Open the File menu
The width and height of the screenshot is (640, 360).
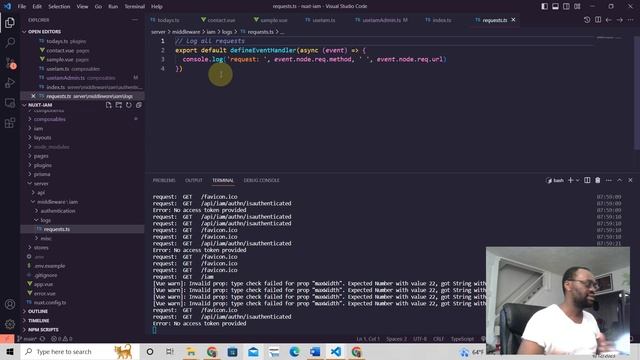pos(22,6)
